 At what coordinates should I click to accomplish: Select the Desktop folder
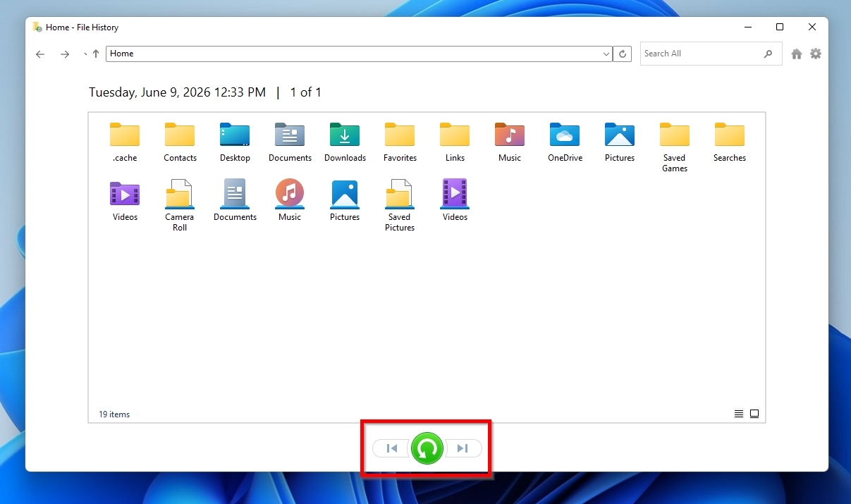click(235, 142)
